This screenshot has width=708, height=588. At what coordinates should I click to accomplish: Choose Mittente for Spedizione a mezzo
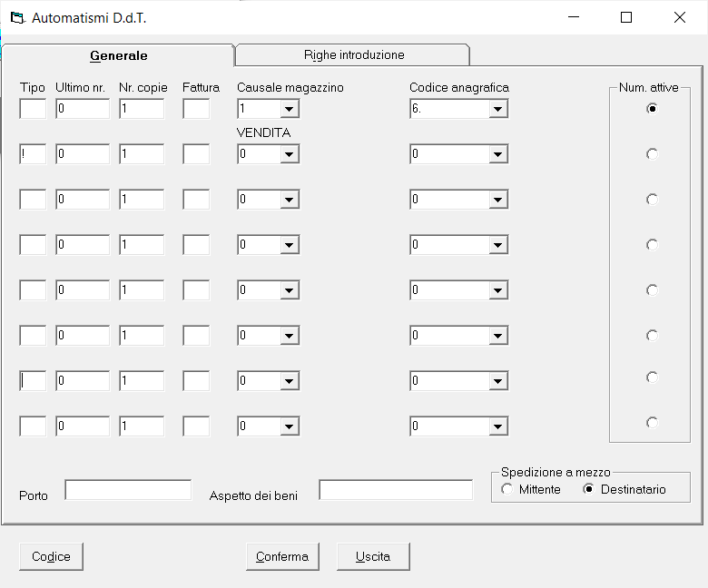507,489
